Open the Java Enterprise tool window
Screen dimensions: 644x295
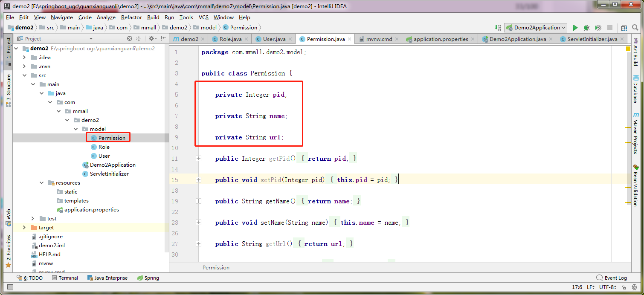pyautogui.click(x=107, y=278)
